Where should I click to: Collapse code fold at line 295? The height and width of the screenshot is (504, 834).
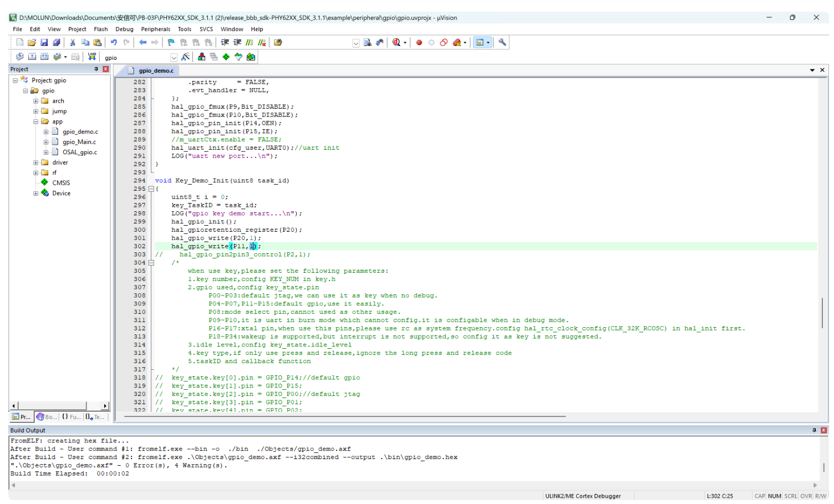(151, 189)
